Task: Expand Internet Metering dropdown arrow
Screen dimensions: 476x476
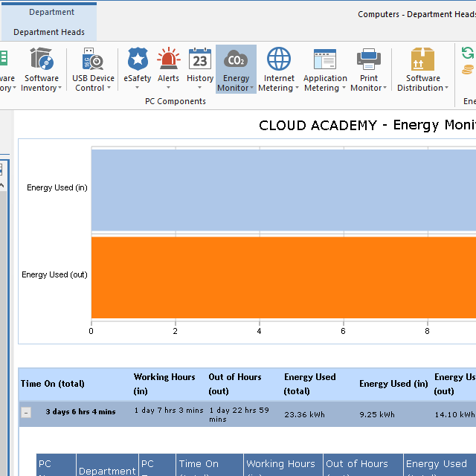Action: (297, 88)
